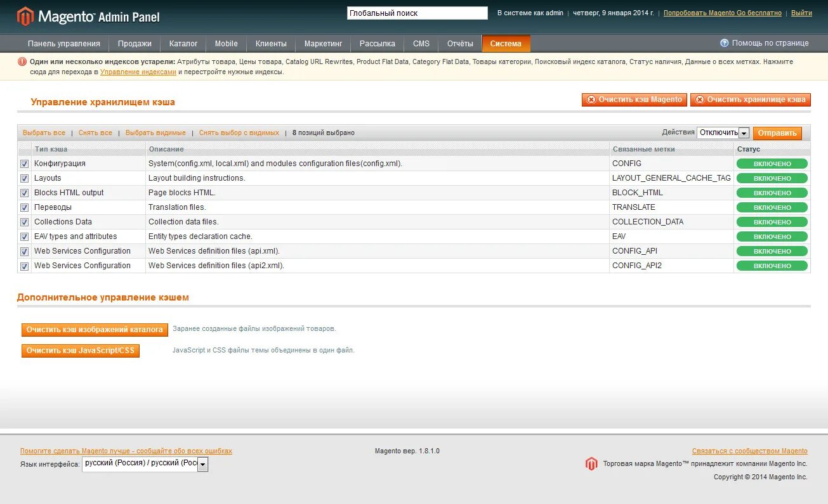
Task: Toggle the Collections Data checkbox
Action: (x=24, y=222)
